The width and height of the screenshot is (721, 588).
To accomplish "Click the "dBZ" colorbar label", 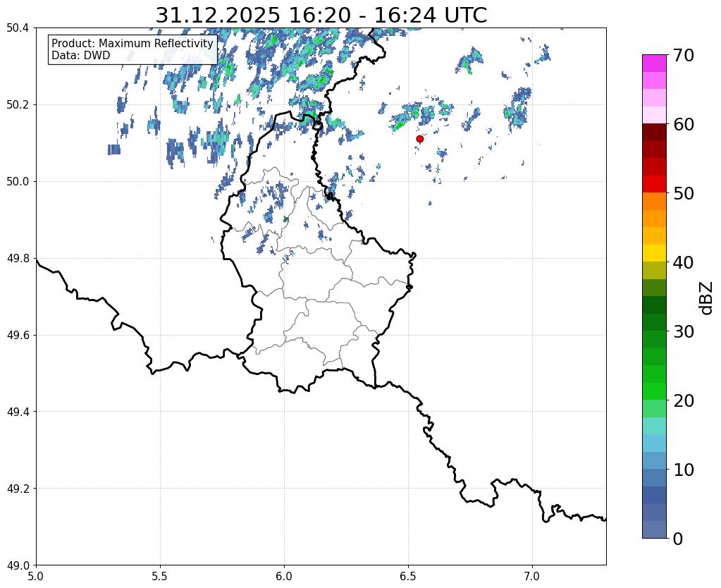I will click(707, 298).
